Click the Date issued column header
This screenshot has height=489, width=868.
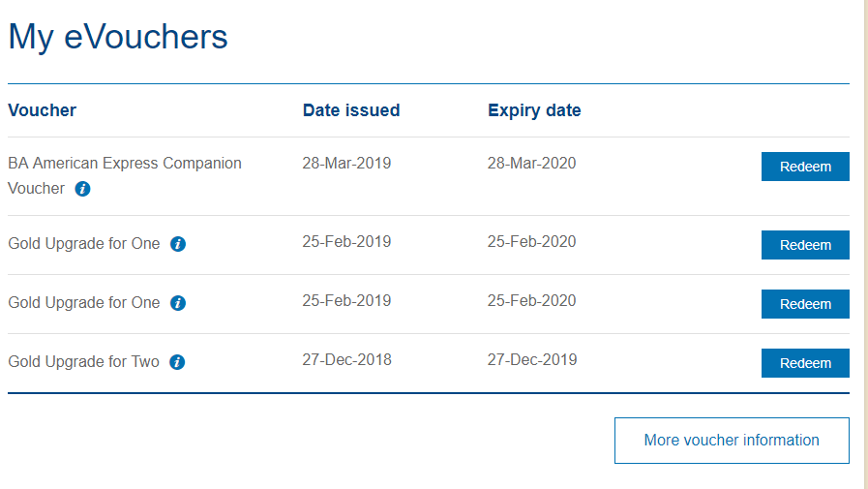pyautogui.click(x=350, y=110)
